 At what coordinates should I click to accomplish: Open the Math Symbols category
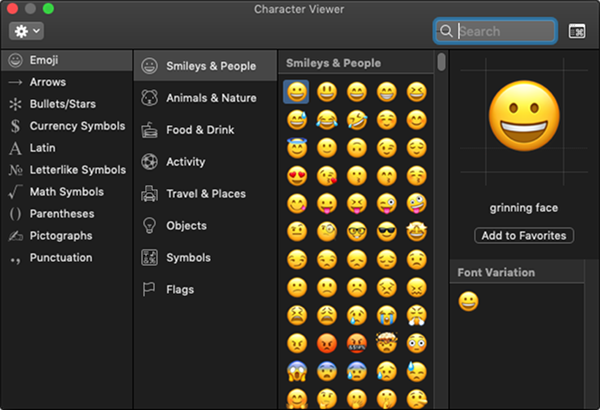[x=67, y=192]
